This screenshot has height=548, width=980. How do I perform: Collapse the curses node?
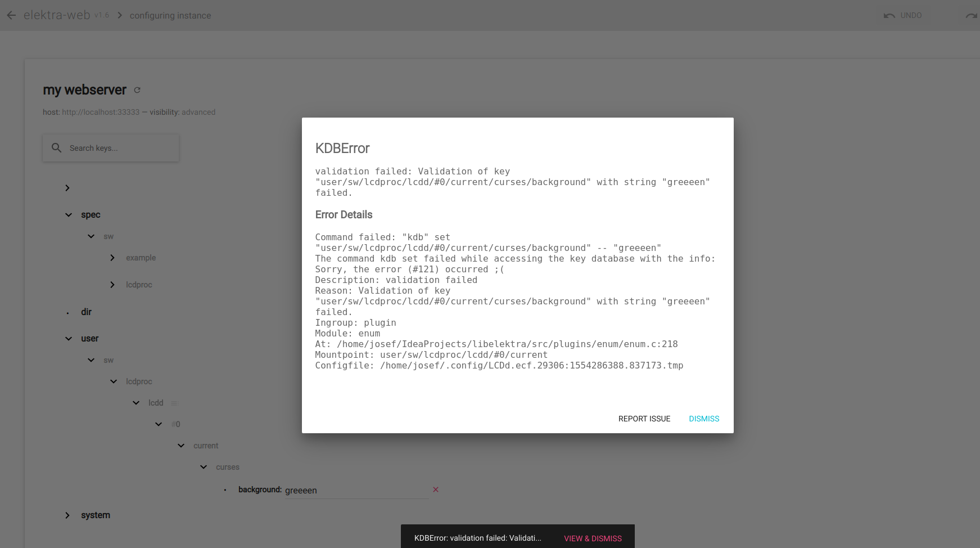[204, 467]
